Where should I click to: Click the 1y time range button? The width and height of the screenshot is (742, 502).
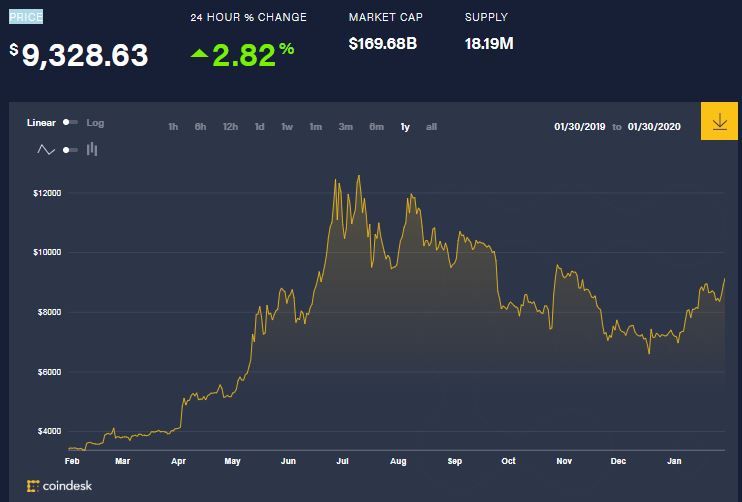405,127
